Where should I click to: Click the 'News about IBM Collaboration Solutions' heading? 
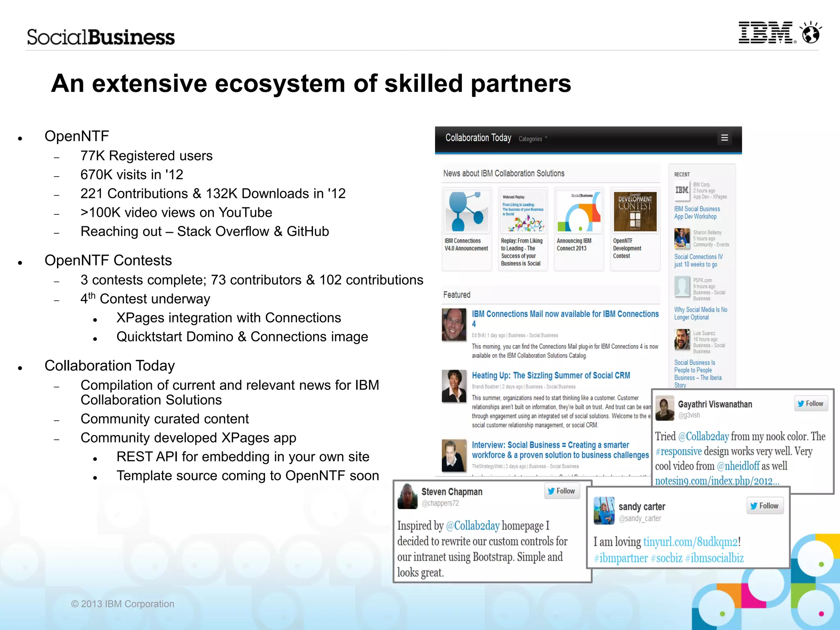click(x=504, y=173)
